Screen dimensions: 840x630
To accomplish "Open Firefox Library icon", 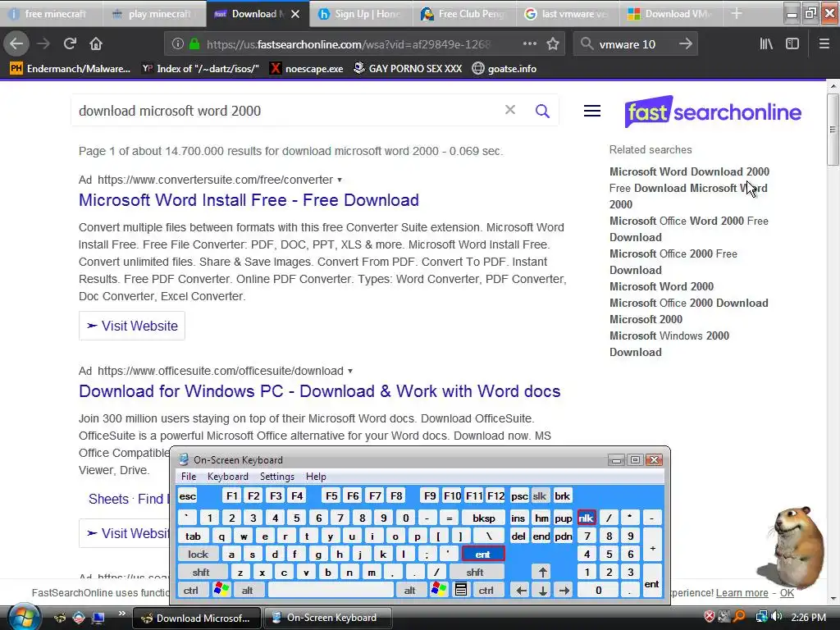I will [x=766, y=44].
